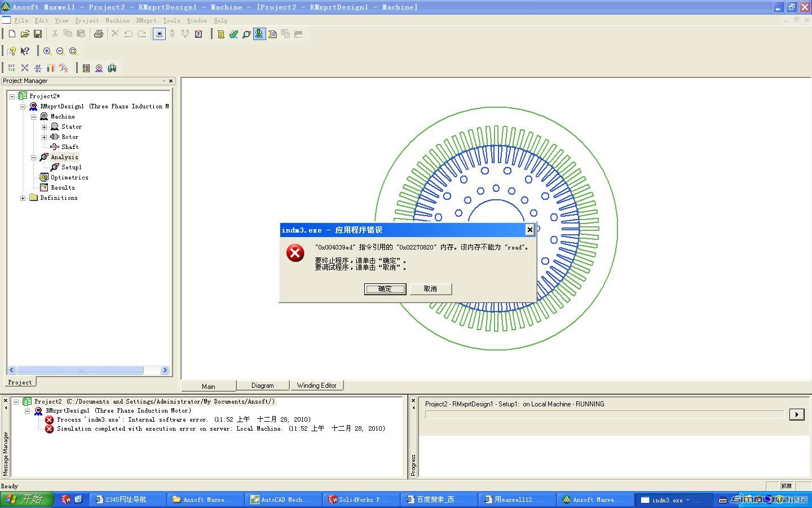Click the optimization red-dots arrows icon
This screenshot has height=508, width=812.
(25, 68)
